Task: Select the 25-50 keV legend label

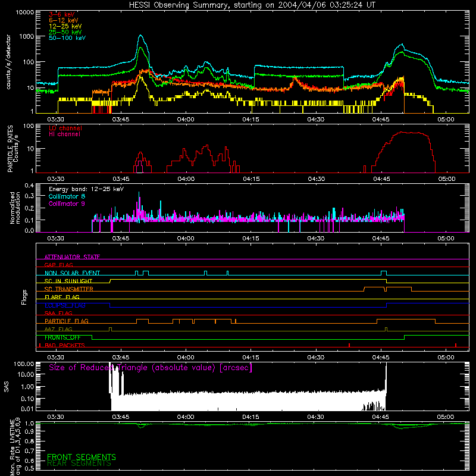Action: coord(65,32)
